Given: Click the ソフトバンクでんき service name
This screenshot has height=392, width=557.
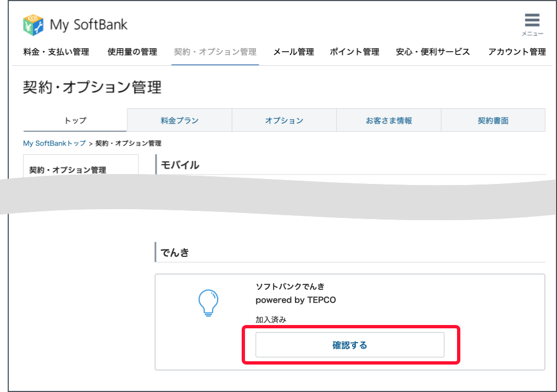Looking at the screenshot, I should point(290,287).
